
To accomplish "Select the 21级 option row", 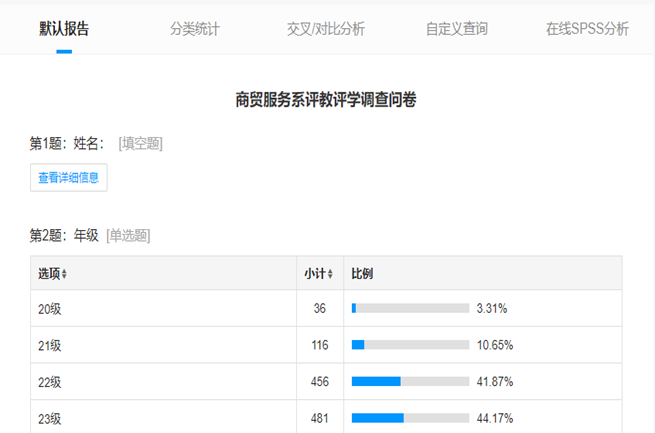I will pyautogui.click(x=50, y=345).
